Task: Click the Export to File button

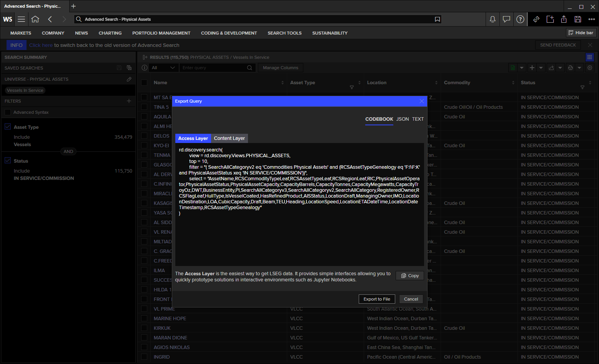Action: (377, 299)
